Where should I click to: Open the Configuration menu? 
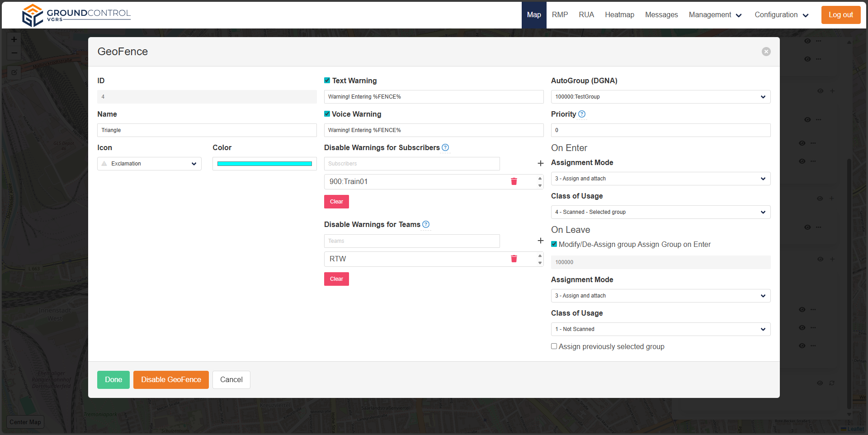tap(781, 15)
